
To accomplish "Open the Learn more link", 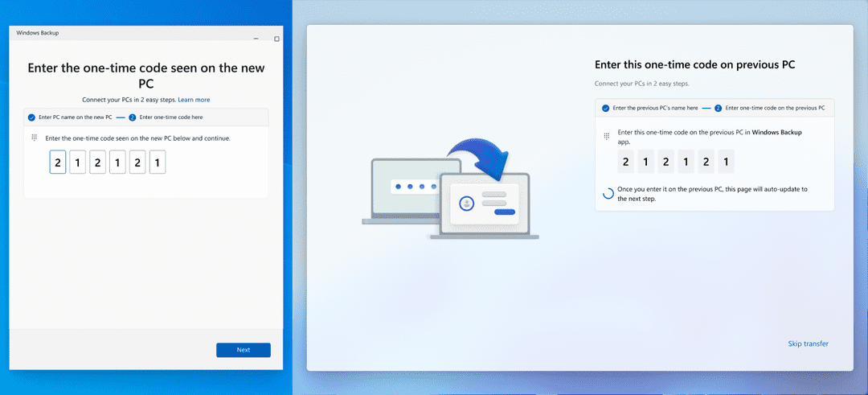I will tap(194, 100).
